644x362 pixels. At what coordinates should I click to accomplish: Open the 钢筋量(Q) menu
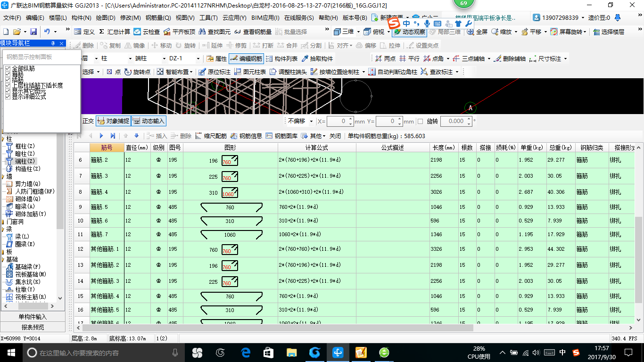tap(158, 18)
